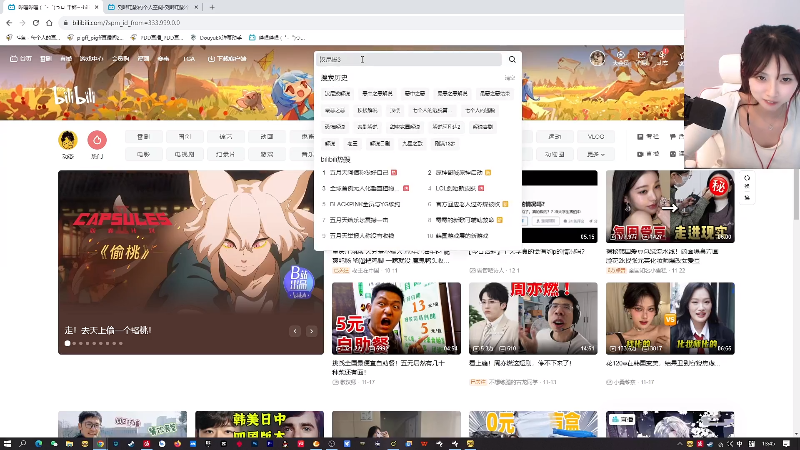The width and height of the screenshot is (800, 450).
Task: Click the refresh feed icon beside recommendations
Action: [747, 178]
